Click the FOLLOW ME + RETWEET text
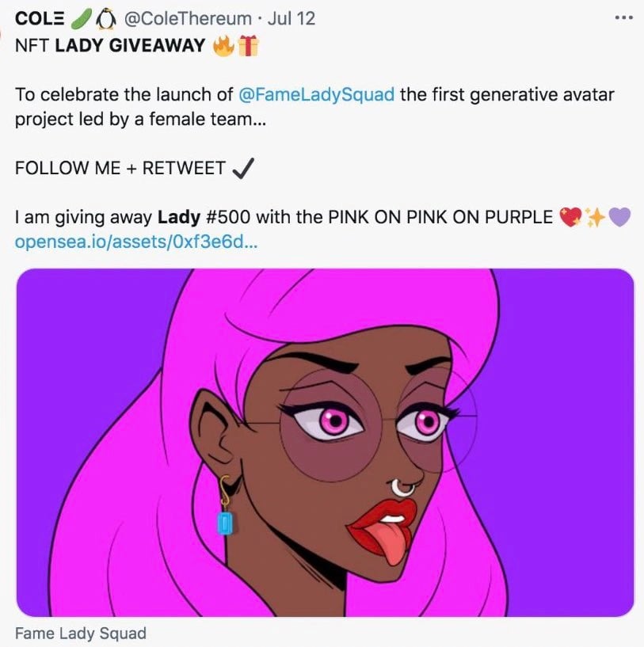644x647 pixels. pos(120,168)
